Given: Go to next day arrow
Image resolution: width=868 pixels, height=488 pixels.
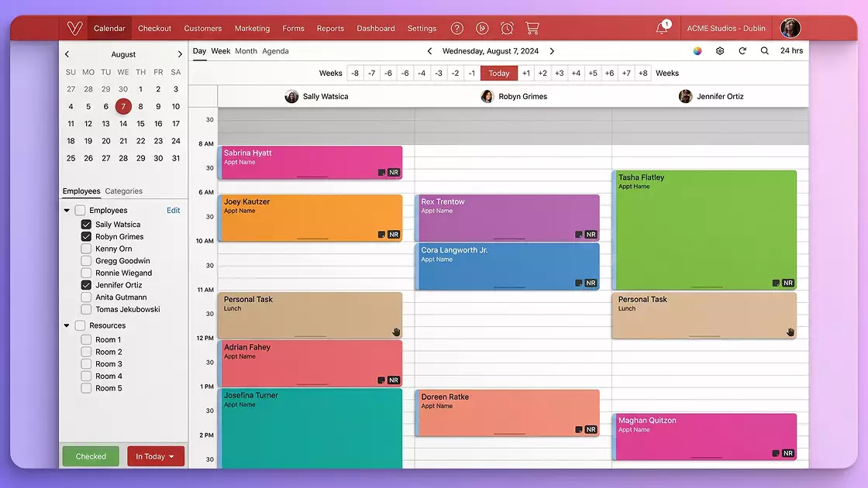Looking at the screenshot, I should coord(552,51).
